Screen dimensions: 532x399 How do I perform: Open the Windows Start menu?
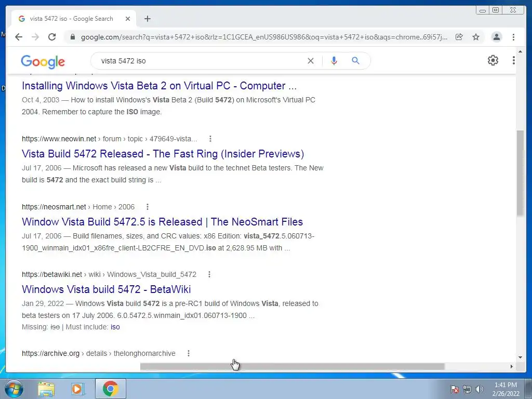pos(14,389)
